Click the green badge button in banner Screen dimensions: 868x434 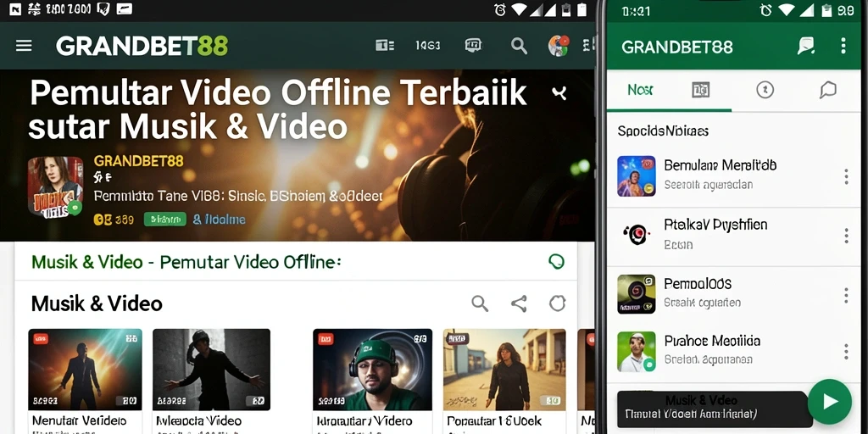(165, 220)
